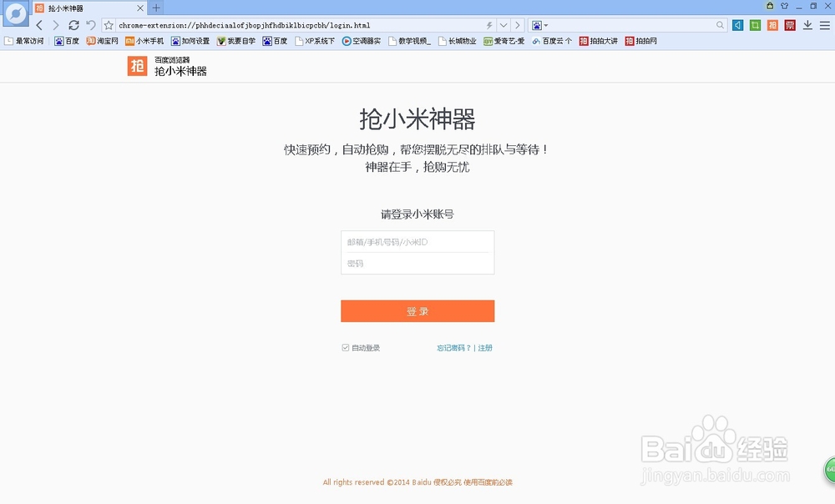Click the magnifier search icon in the search box
Screen dimensions: 835x504
coord(720,25)
